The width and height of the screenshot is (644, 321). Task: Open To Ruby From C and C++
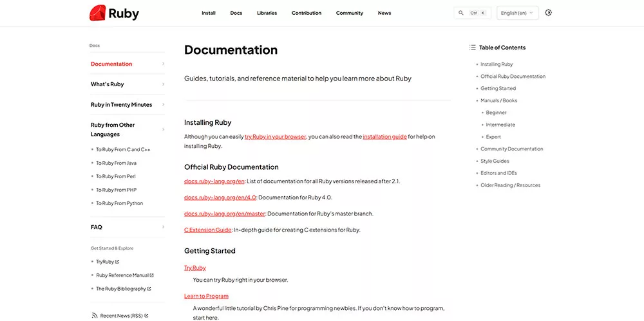click(x=123, y=150)
